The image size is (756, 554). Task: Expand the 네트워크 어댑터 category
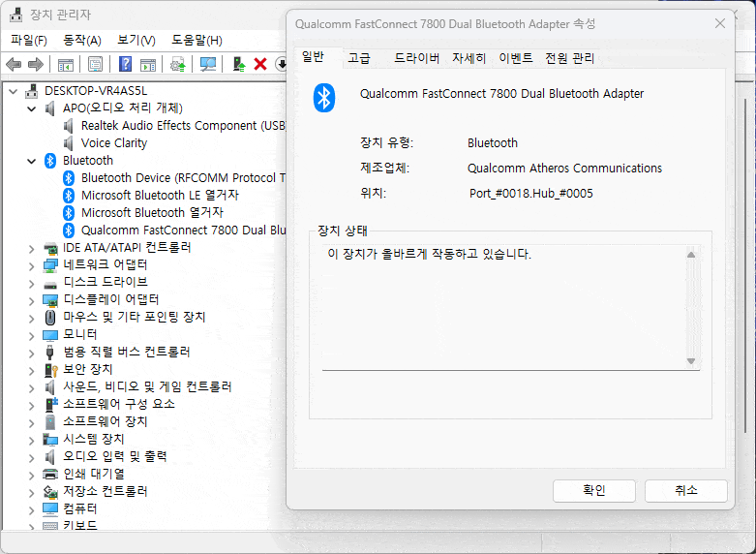click(32, 265)
